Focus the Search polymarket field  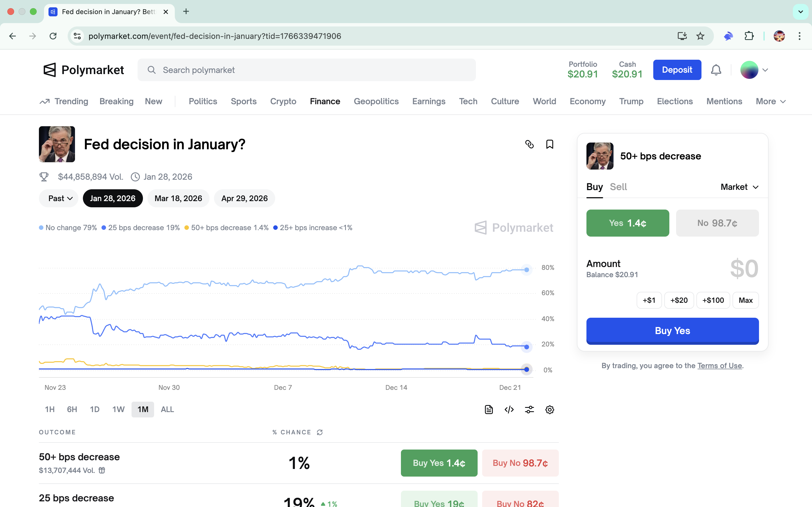(306, 70)
